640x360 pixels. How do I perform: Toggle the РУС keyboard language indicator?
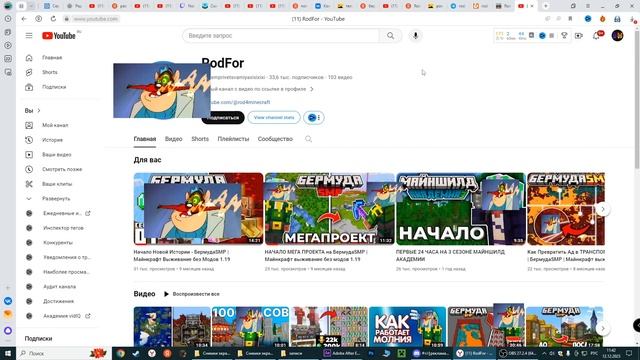pos(595,353)
